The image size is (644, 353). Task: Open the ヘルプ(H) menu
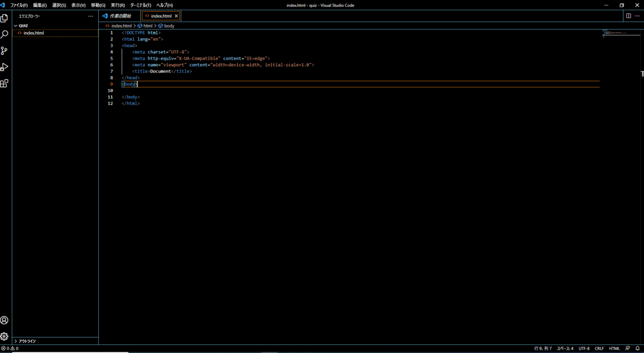click(x=164, y=5)
